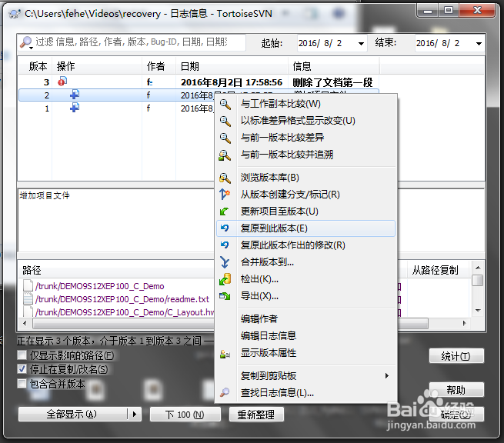Toggle the 仅显示影响的路径(F) checkbox

click(22, 355)
